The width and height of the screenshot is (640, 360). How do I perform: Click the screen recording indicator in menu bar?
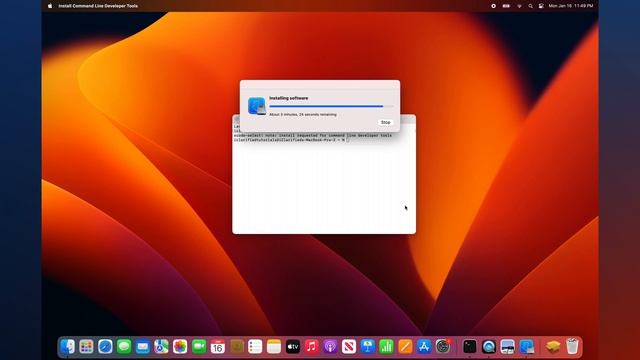tap(493, 6)
